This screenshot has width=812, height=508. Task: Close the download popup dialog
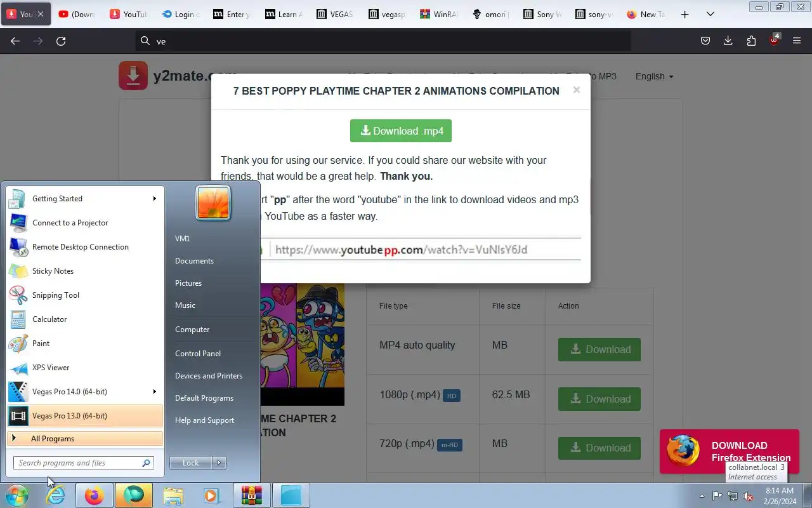tap(576, 90)
